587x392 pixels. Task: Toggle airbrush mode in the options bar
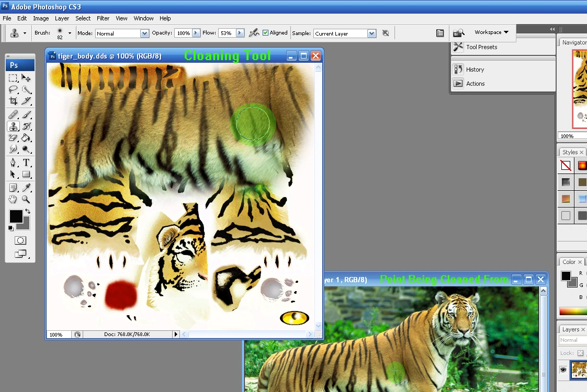[x=254, y=32]
